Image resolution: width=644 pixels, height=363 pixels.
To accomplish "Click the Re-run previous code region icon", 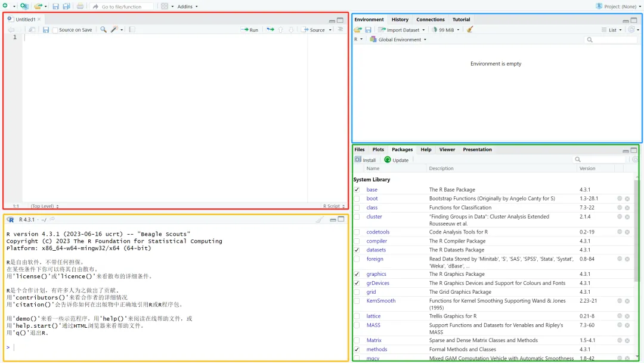I will click(270, 30).
